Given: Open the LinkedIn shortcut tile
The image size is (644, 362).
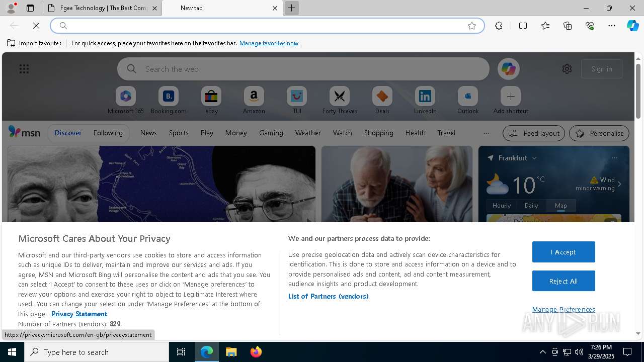Looking at the screenshot, I should click(x=425, y=100).
